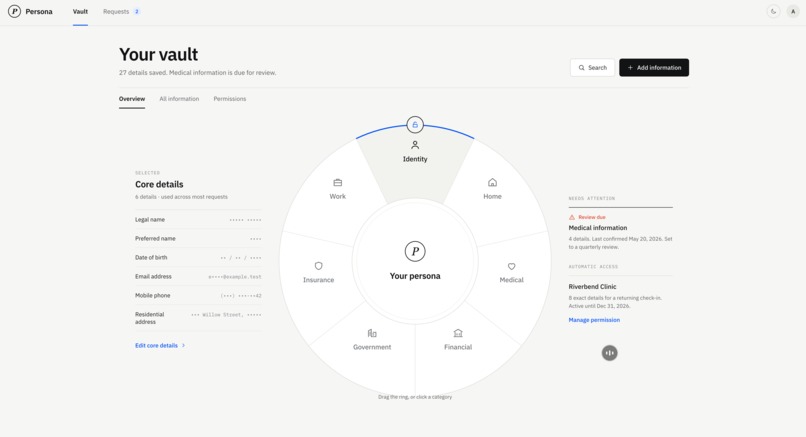This screenshot has width=806, height=437.
Task: Switch to the Overview tab
Action: [132, 99]
